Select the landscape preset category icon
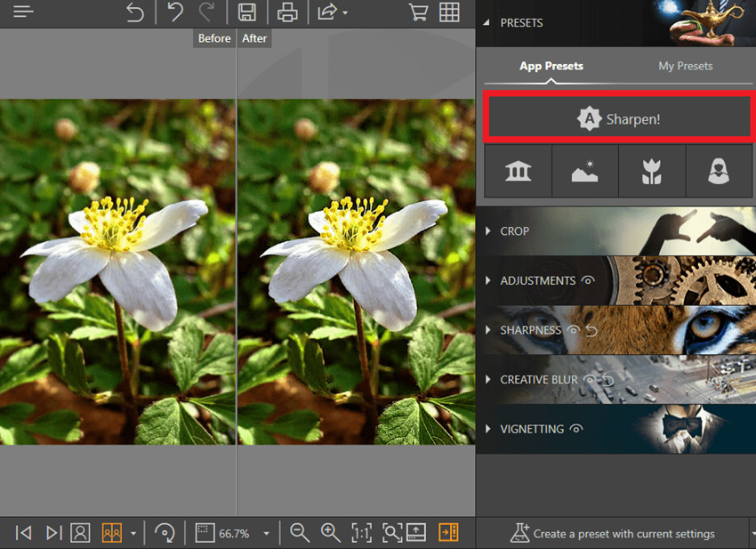 pos(585,171)
